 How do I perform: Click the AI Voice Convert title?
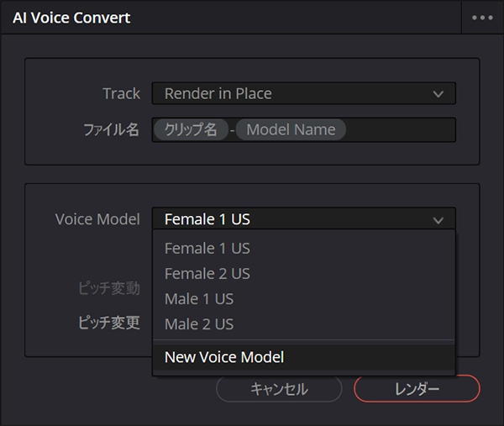point(71,18)
